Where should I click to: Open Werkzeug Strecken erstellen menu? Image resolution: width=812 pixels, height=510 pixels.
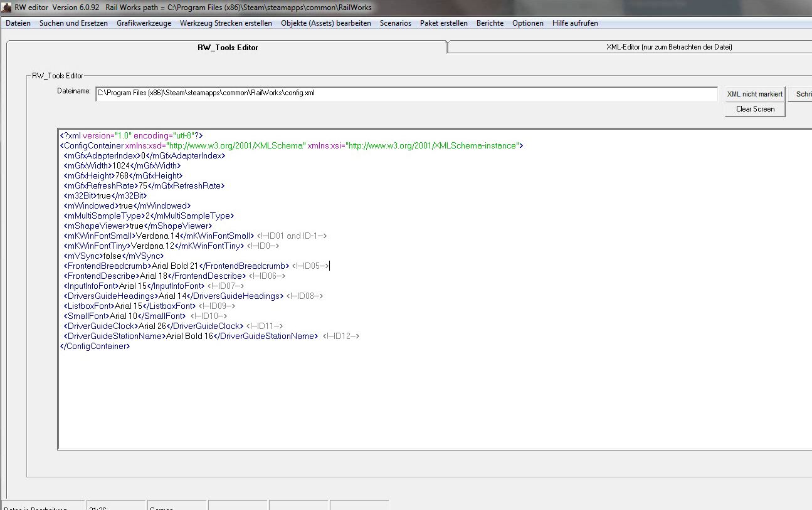click(x=226, y=23)
